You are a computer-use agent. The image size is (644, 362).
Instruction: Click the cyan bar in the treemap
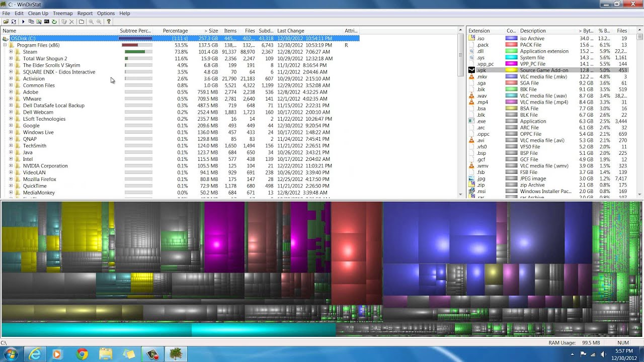pos(169,330)
